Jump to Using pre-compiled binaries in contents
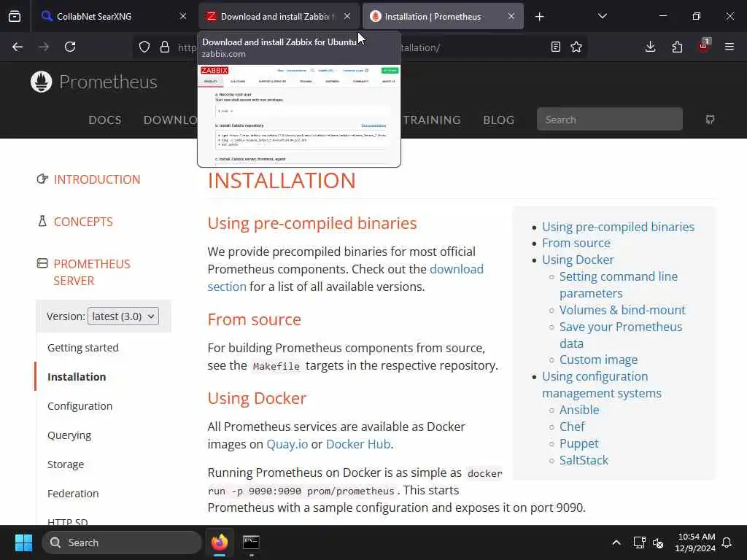Image resolution: width=747 pixels, height=560 pixels. tap(618, 227)
